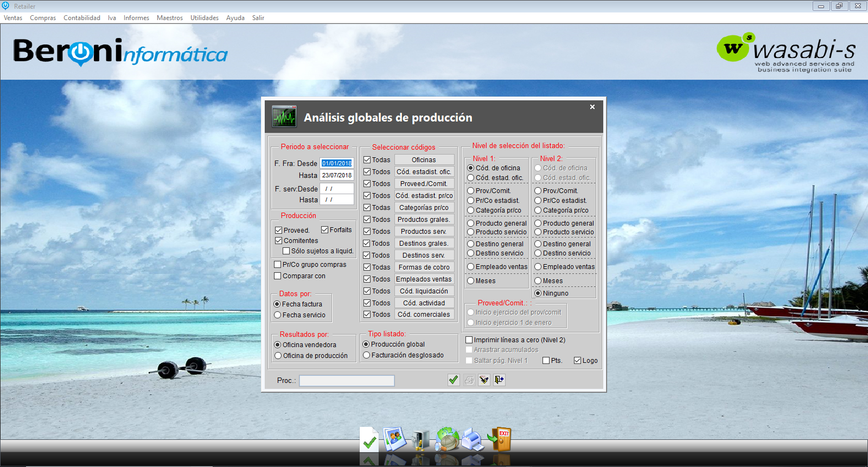
Task: Open the Contabilidad menu
Action: coord(82,18)
